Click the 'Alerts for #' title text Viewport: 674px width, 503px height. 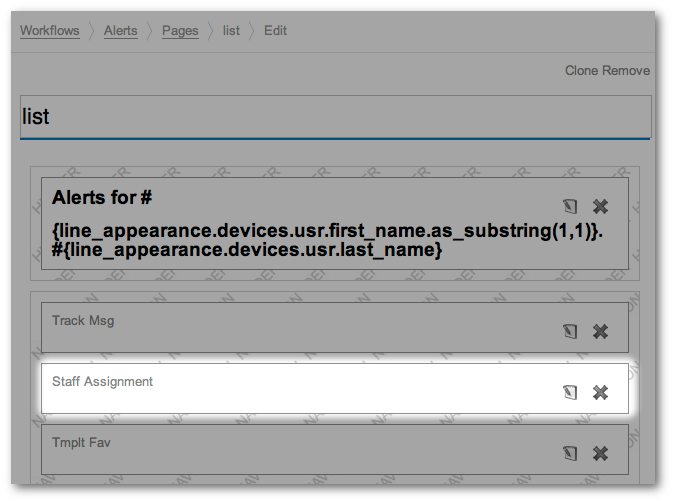coord(101,197)
